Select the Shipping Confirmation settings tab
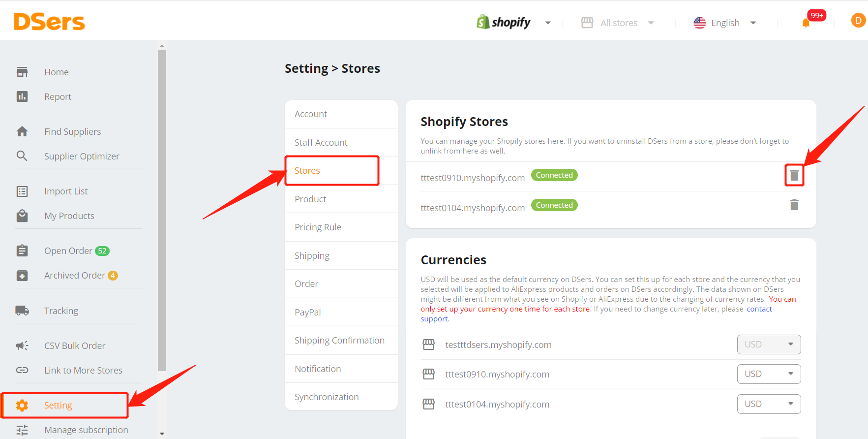Viewport: 868px width, 439px height. coord(341,340)
